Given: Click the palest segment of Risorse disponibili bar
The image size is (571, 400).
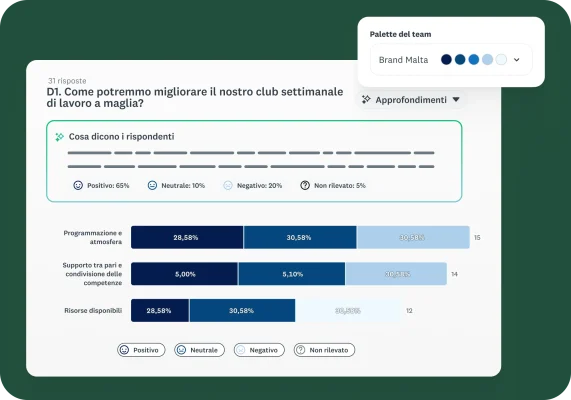Looking at the screenshot, I should [x=348, y=311].
